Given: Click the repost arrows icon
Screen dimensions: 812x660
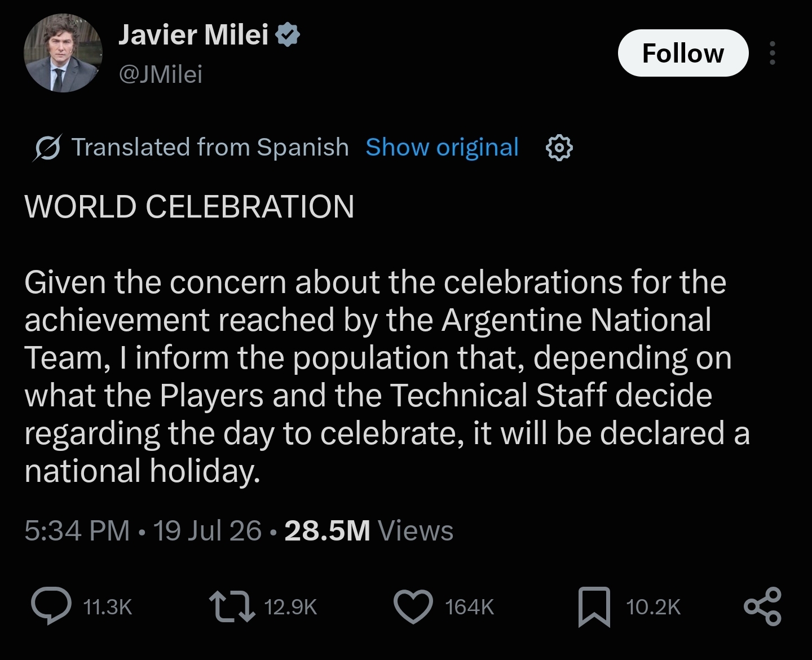Looking at the screenshot, I should click(x=232, y=606).
